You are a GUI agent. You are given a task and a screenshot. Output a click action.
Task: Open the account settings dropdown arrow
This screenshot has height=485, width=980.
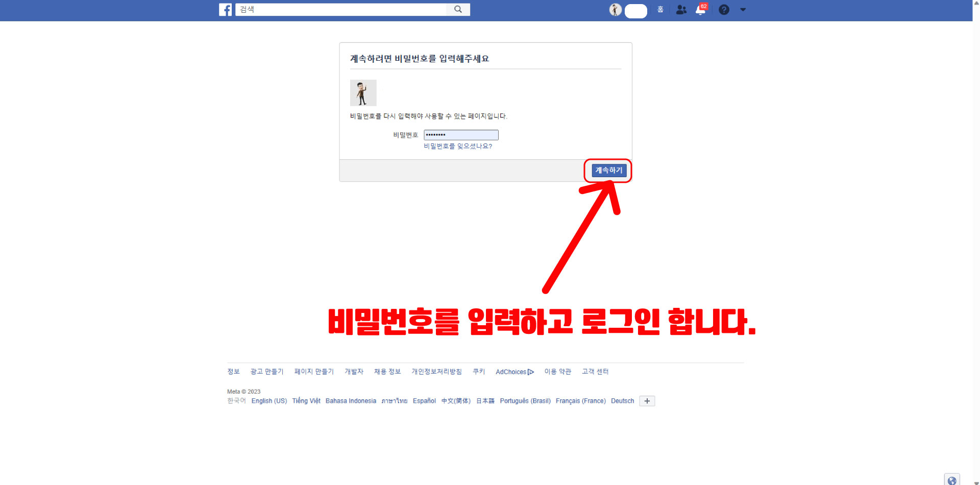point(743,9)
